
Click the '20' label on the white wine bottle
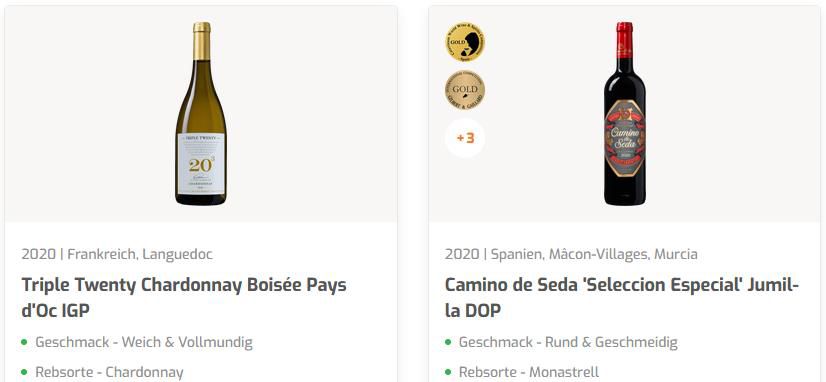pos(201,163)
